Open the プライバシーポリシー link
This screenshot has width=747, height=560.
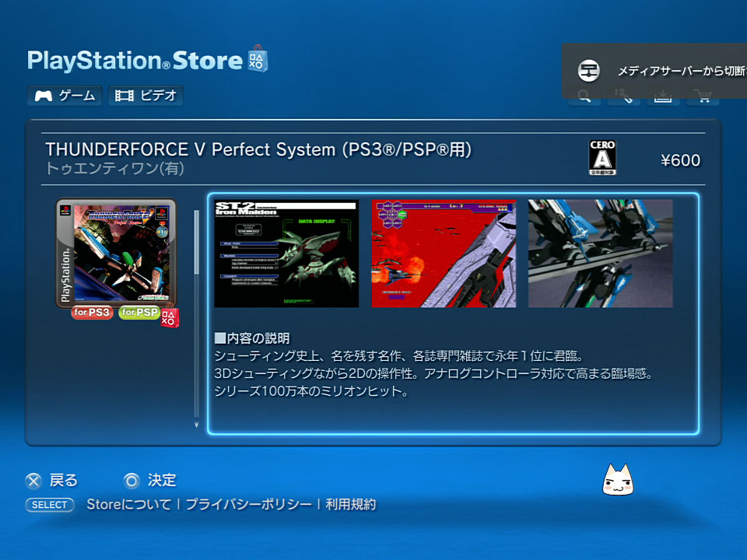tap(248, 504)
